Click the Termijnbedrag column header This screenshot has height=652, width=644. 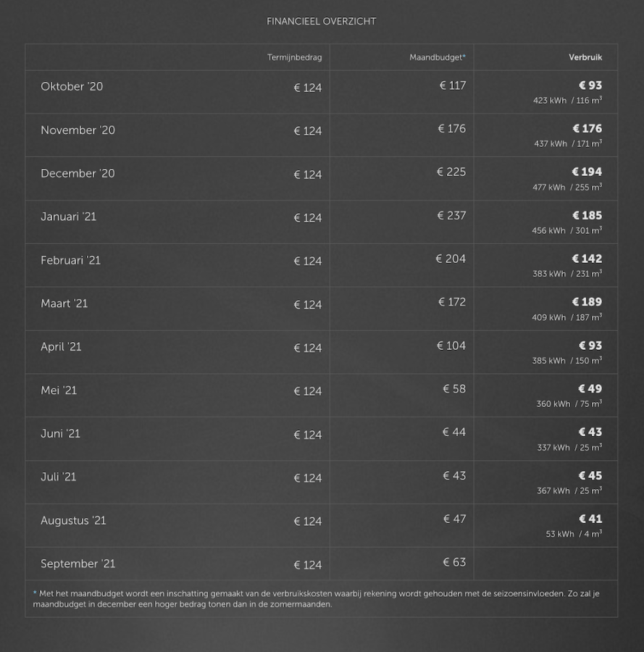(x=294, y=57)
